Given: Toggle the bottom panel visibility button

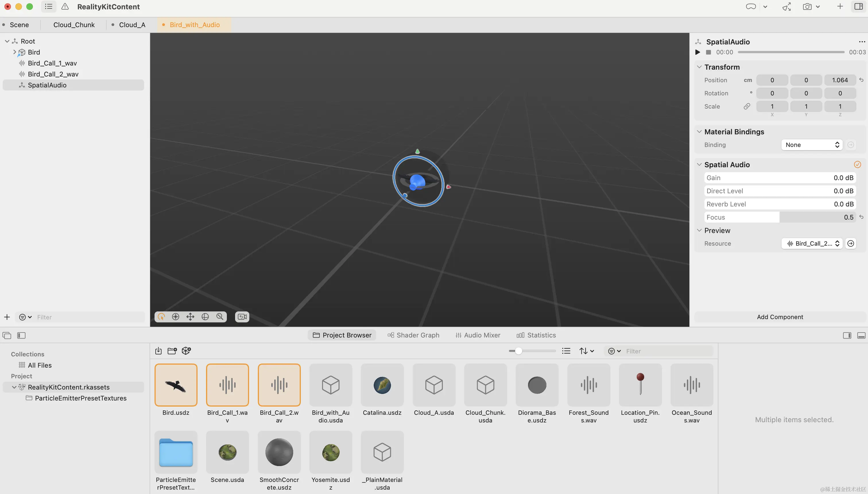Looking at the screenshot, I should tap(861, 335).
